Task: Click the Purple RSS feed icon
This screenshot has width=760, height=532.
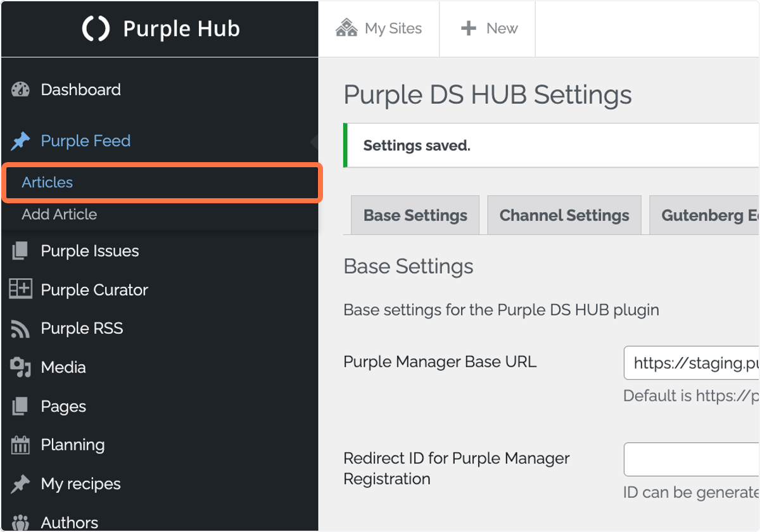Action: click(20, 329)
